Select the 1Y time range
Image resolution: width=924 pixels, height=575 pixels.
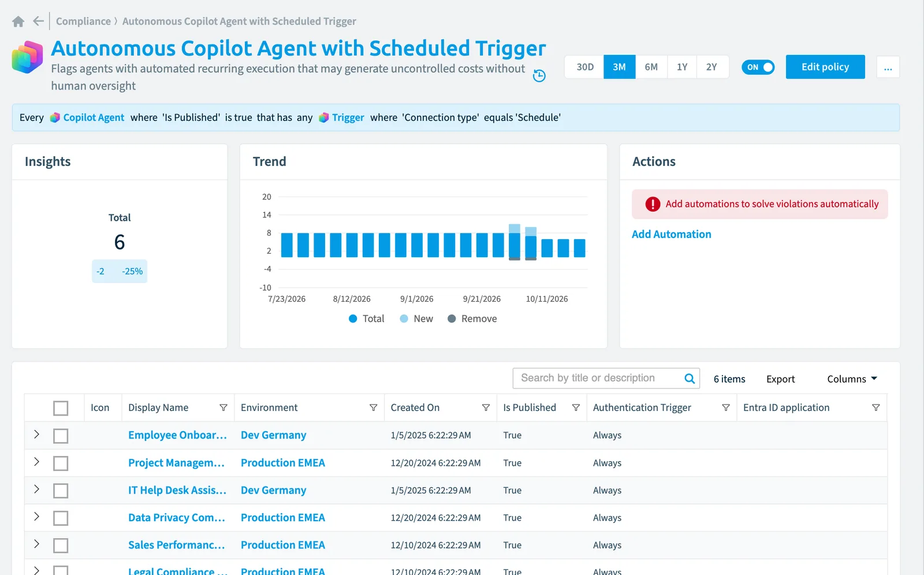[682, 67]
